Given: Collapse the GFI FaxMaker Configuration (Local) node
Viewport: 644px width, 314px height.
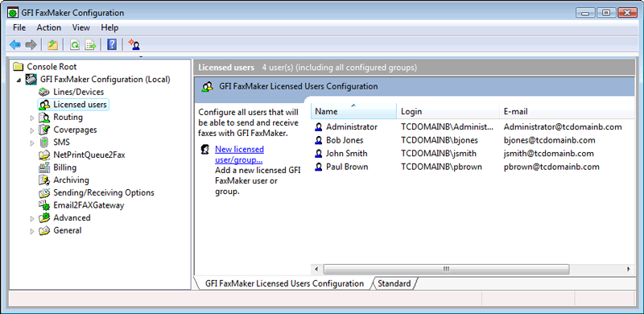Looking at the screenshot, I should click(x=19, y=80).
